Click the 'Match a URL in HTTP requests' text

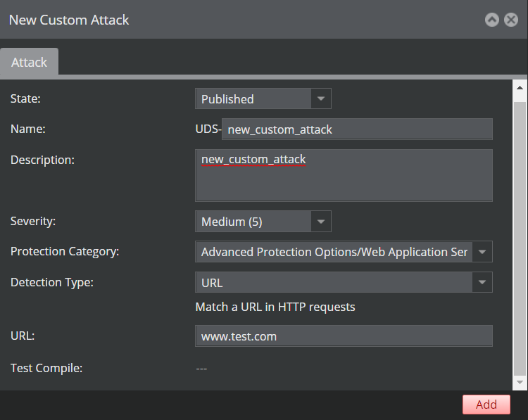[275, 307]
